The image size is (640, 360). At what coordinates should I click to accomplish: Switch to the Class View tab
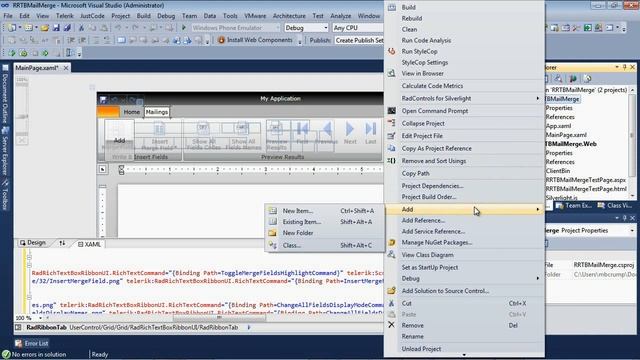click(x=615, y=205)
